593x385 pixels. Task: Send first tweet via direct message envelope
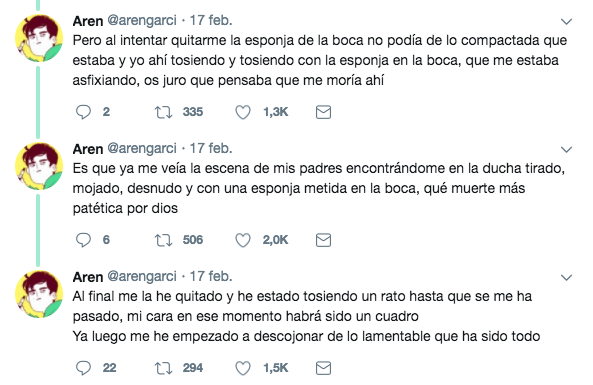click(x=323, y=112)
